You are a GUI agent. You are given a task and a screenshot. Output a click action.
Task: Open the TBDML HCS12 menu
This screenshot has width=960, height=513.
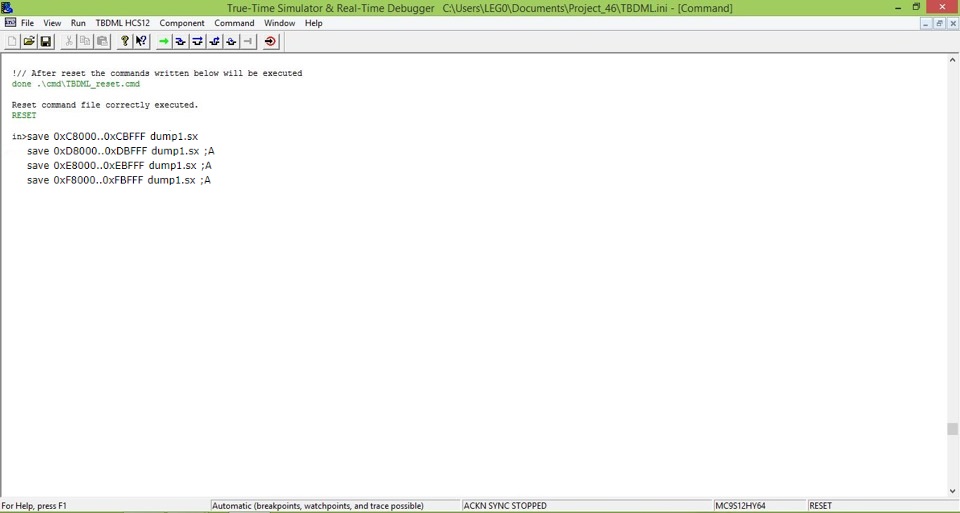coord(122,23)
